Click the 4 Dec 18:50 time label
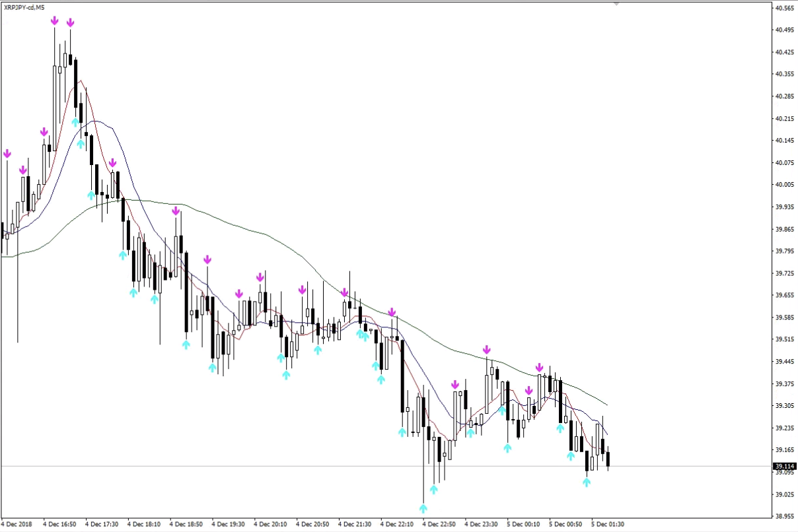Screen dimensions: 798x532 click(186, 525)
